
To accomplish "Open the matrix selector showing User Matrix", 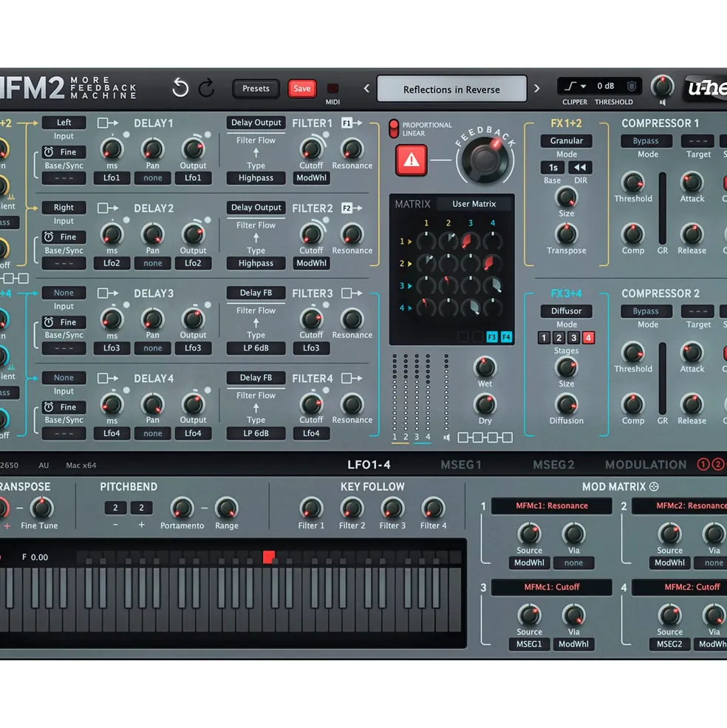I will click(x=474, y=204).
